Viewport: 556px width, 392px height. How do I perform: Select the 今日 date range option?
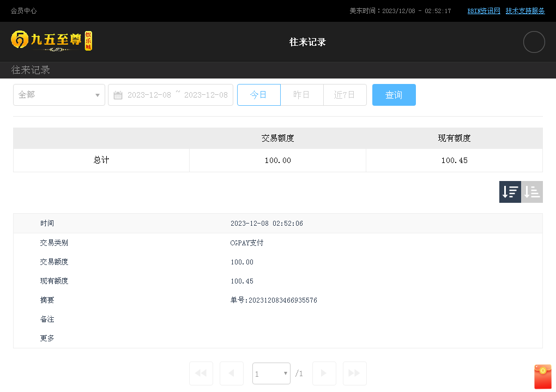tap(258, 95)
